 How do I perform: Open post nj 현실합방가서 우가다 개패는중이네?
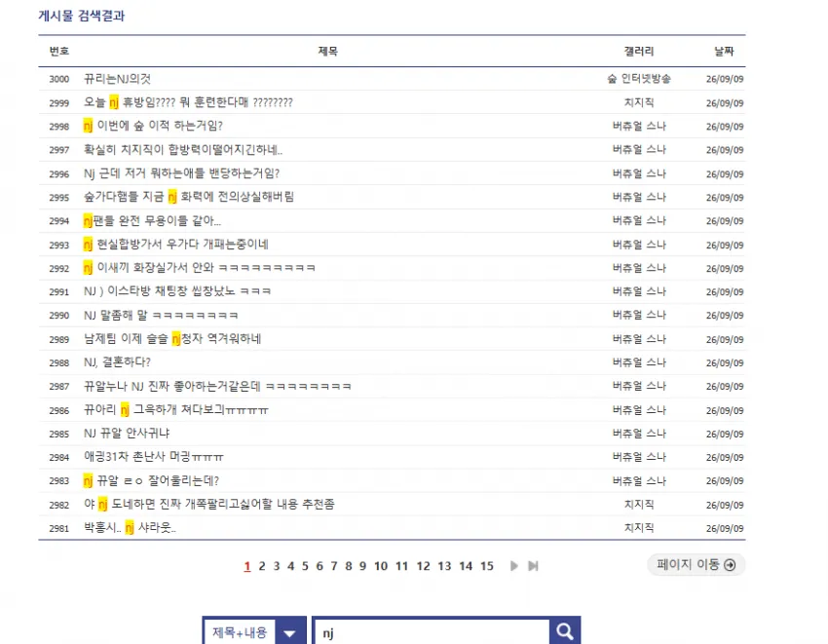click(176, 245)
